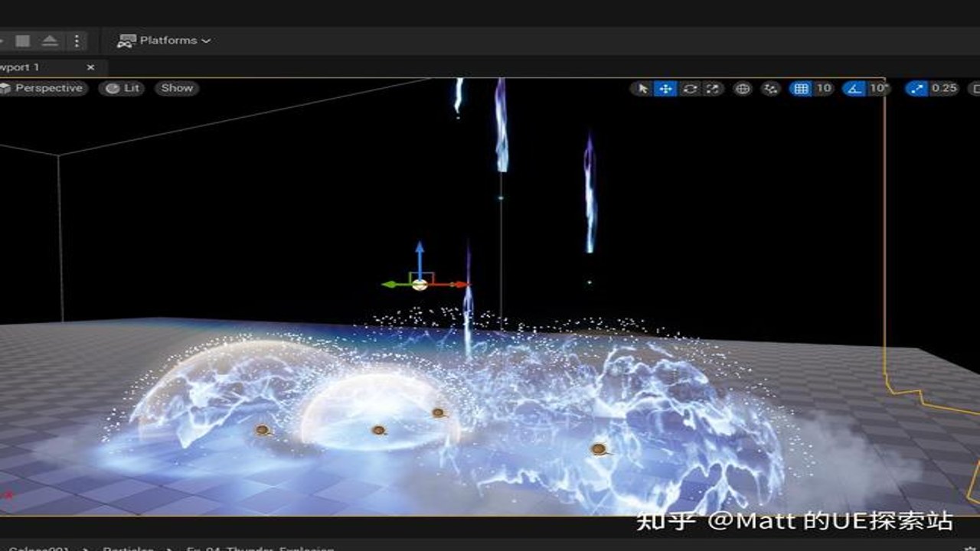
Task: Click the Eject button in the play toolbar
Action: (x=50, y=41)
